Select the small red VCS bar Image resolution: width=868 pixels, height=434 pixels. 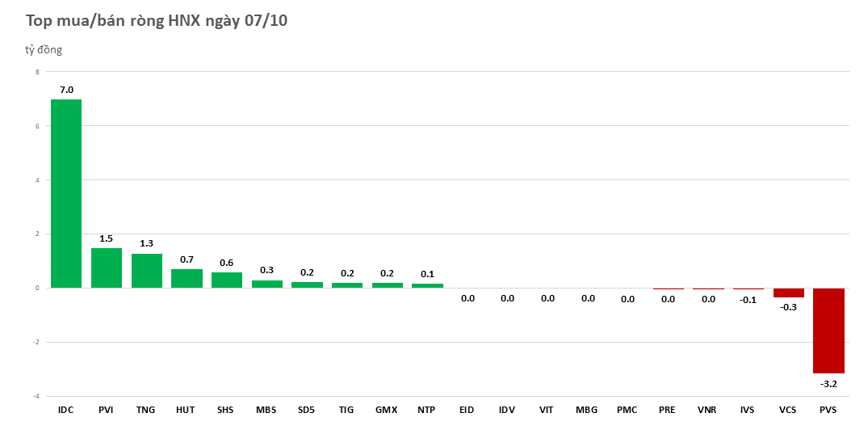pyautogui.click(x=788, y=293)
